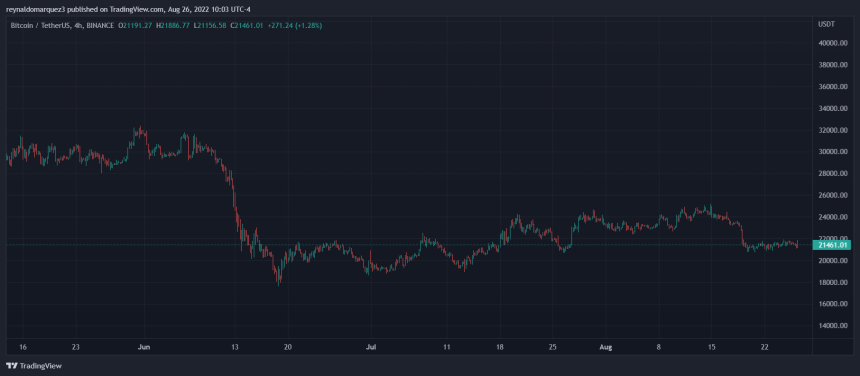The height and width of the screenshot is (376, 860).
Task: Click the 22 date label on time axis
Action: (765, 347)
